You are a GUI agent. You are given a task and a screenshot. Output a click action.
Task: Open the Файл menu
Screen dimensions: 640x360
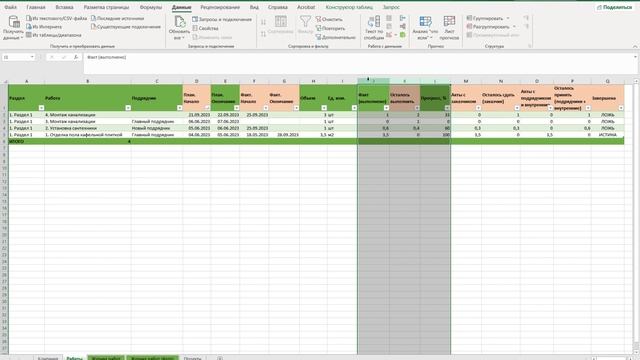10,7
